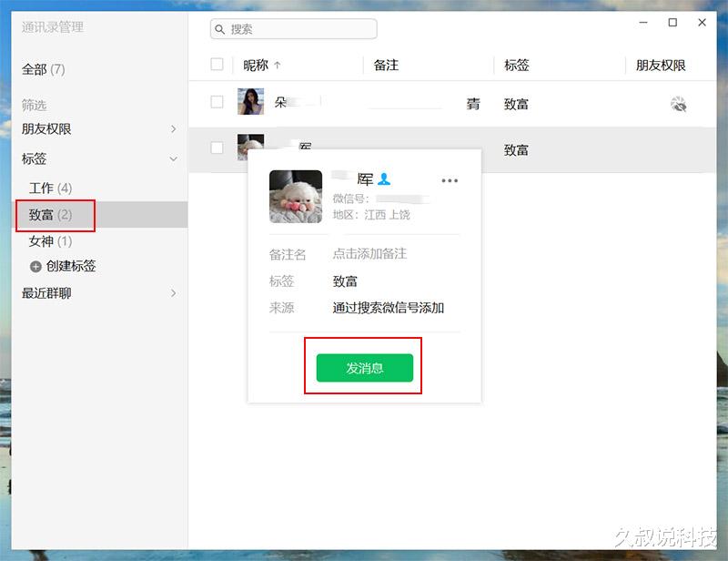728x561 pixels.
Task: Click the green 发消息 button
Action: tap(364, 365)
